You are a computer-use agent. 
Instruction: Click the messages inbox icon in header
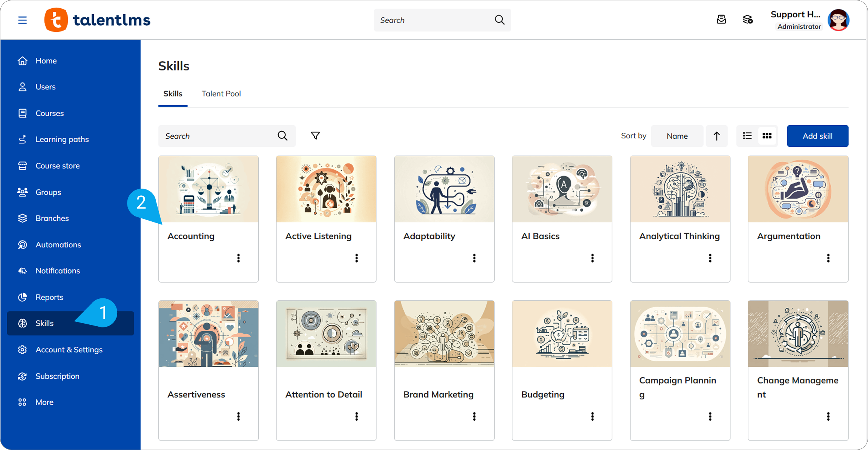coord(721,20)
